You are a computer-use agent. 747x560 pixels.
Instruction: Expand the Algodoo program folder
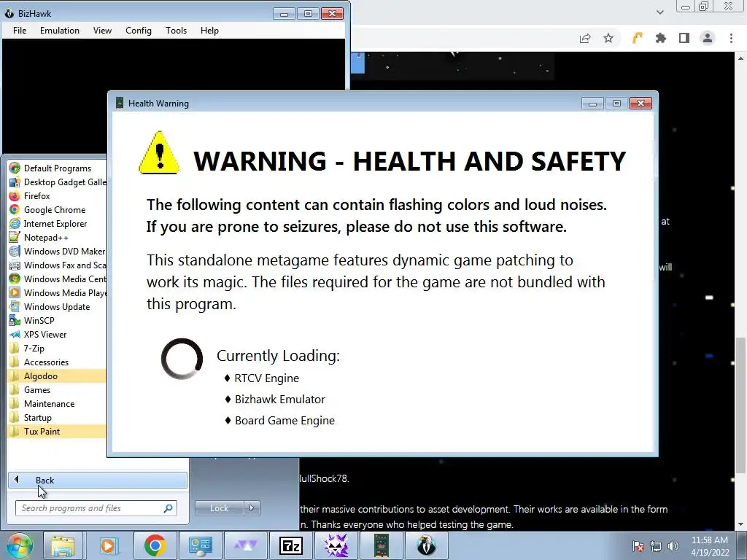[57, 376]
